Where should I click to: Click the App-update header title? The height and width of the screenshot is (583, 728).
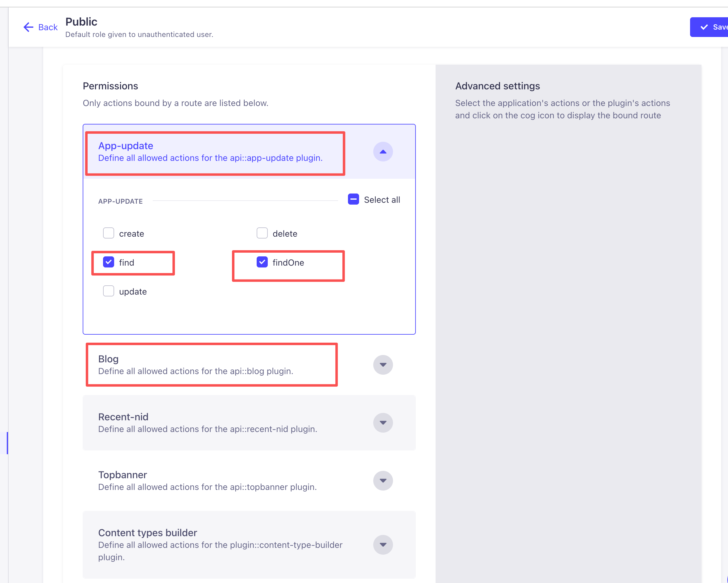tap(126, 146)
